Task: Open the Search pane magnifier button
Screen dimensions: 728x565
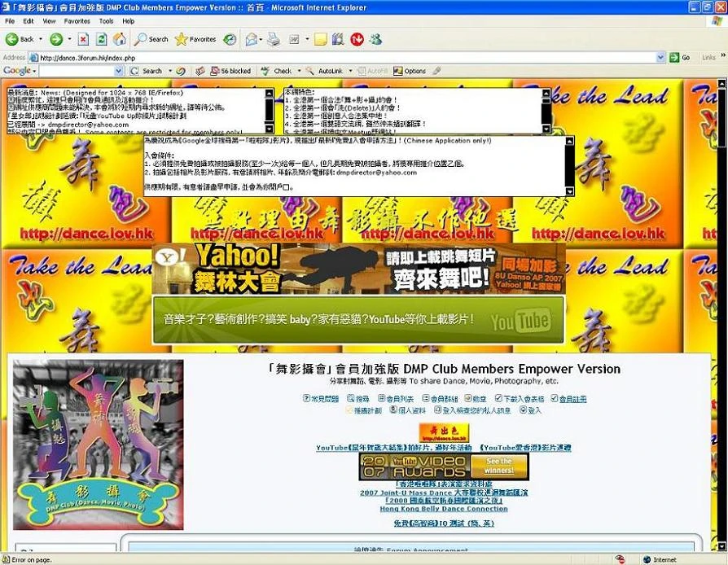Action: [x=151, y=39]
